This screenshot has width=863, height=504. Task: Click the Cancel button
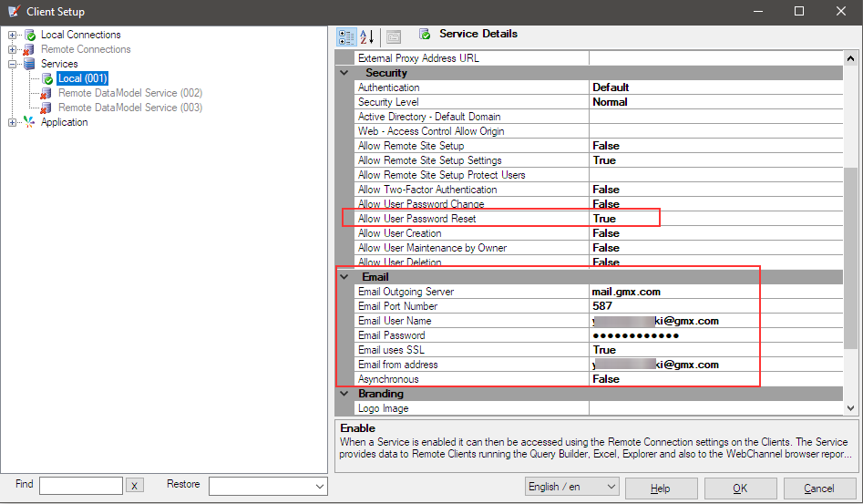tap(819, 489)
